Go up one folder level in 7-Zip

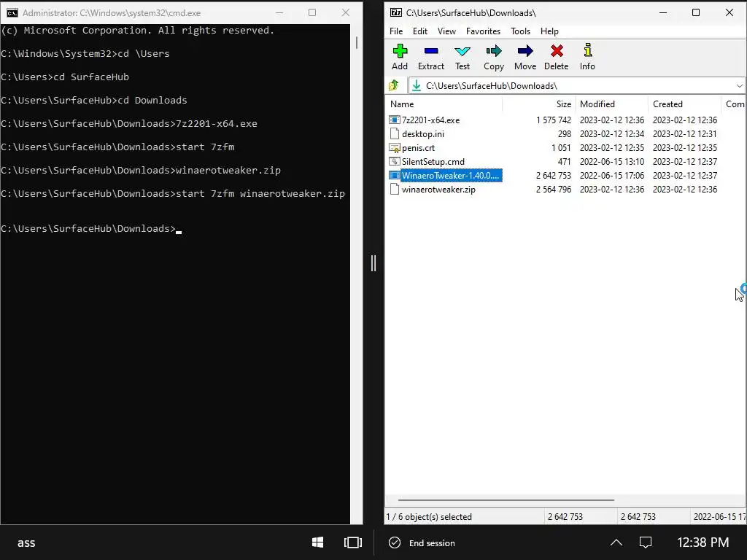click(x=394, y=86)
